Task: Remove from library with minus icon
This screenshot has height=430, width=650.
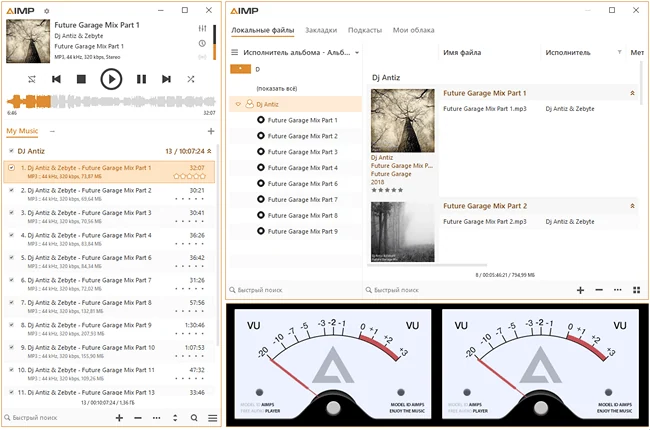Action: (x=599, y=290)
